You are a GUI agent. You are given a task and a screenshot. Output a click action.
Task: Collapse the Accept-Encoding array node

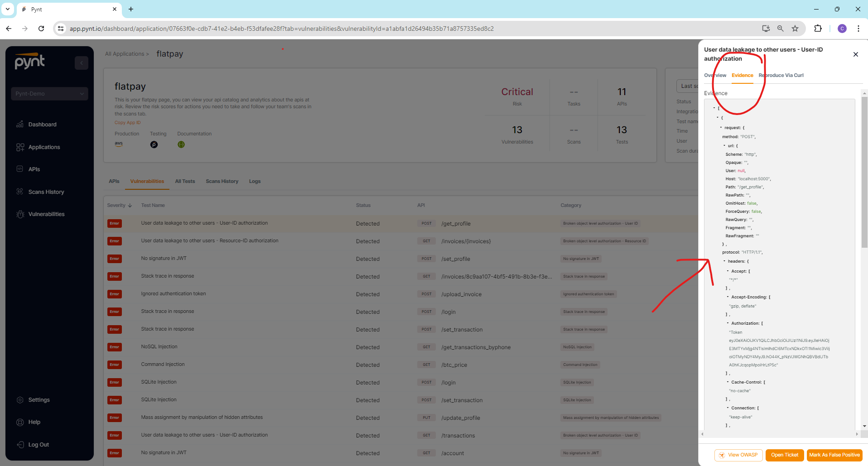click(728, 297)
